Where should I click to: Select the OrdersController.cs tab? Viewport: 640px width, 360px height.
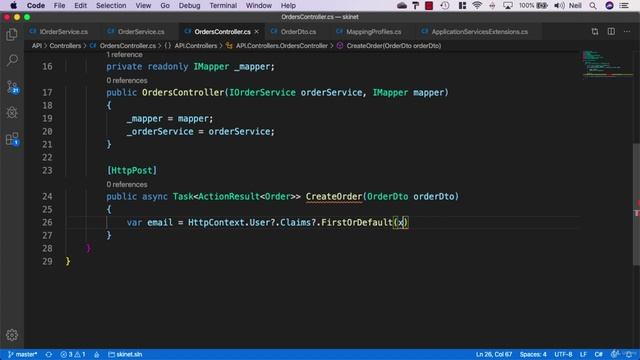[222, 31]
